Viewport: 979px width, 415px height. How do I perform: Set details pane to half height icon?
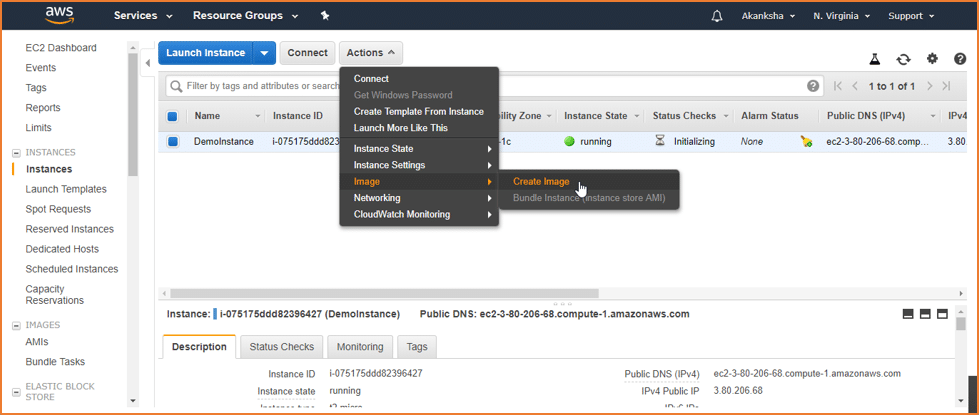(x=926, y=314)
